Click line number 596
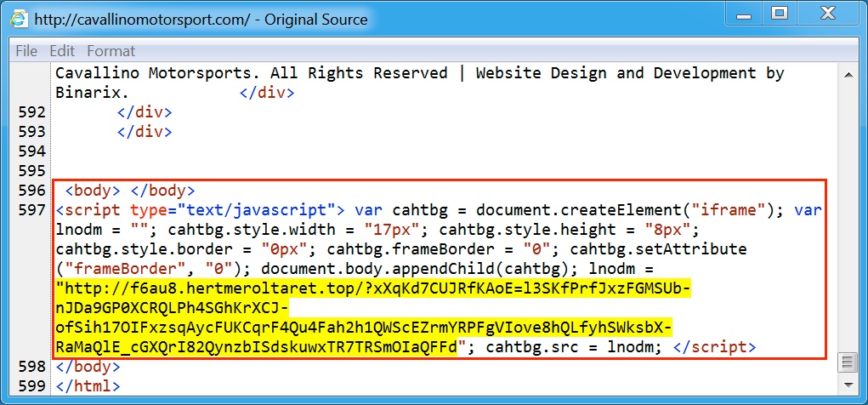The height and width of the screenshot is (405, 868). (33, 191)
